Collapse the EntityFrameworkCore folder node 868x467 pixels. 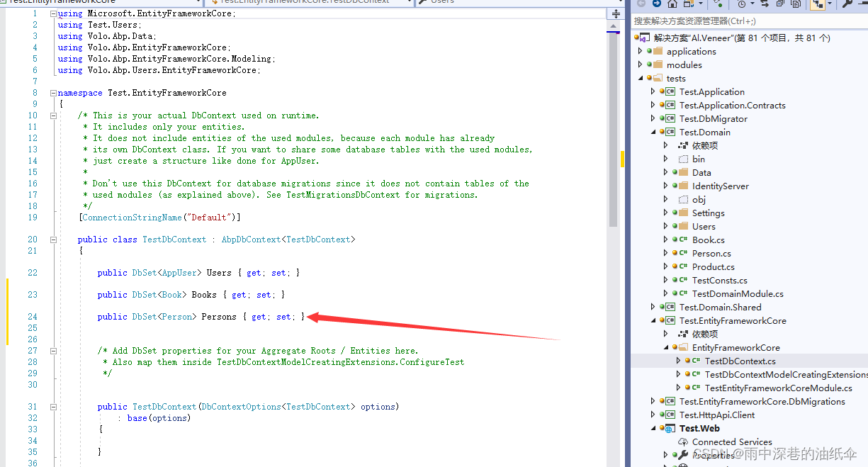click(666, 348)
